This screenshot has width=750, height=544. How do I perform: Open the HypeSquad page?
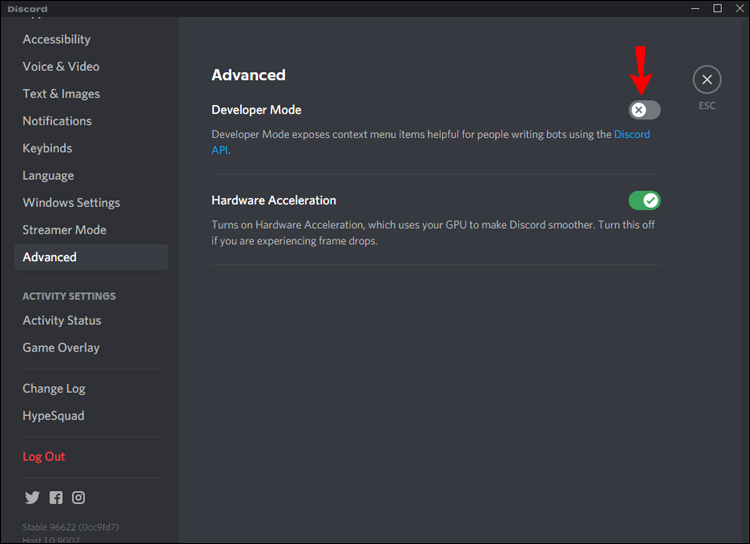[x=53, y=415]
